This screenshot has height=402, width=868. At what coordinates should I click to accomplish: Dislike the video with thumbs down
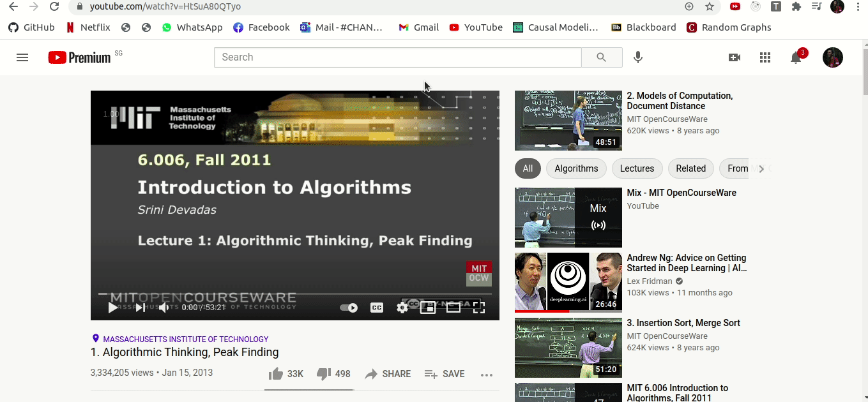(x=333, y=374)
